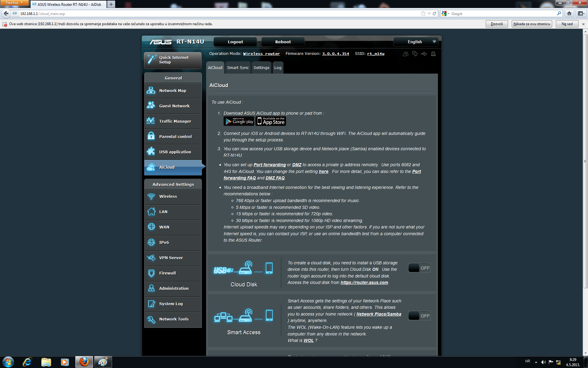
Task: Open Firefox application menu
Action: point(14,3)
